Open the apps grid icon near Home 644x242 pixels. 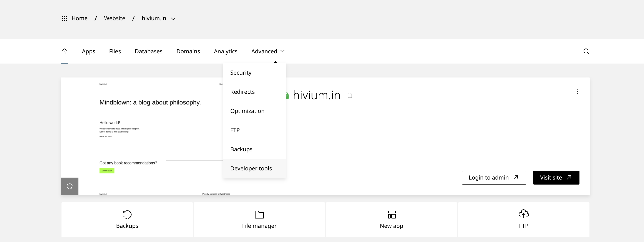pyautogui.click(x=65, y=18)
